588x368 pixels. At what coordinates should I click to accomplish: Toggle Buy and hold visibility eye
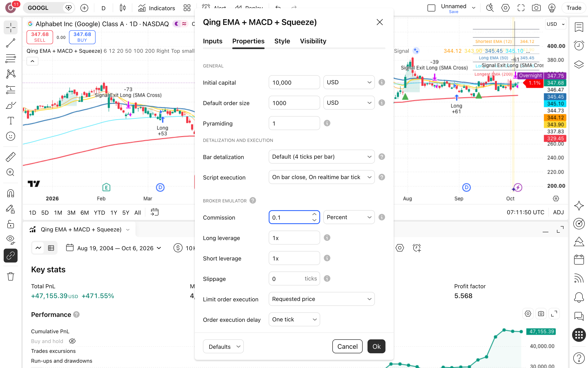coord(72,341)
